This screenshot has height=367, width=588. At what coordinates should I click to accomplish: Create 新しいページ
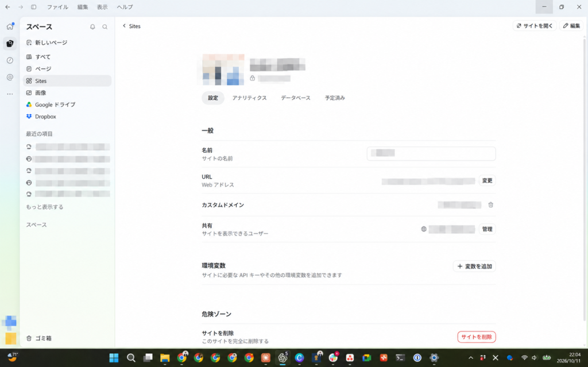(x=67, y=43)
